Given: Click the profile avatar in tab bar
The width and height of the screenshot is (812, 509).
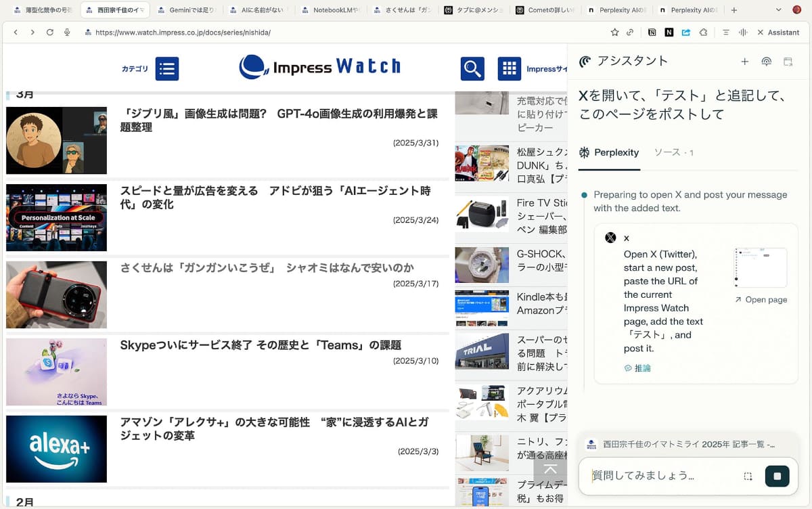Looking at the screenshot, I should (x=797, y=10).
